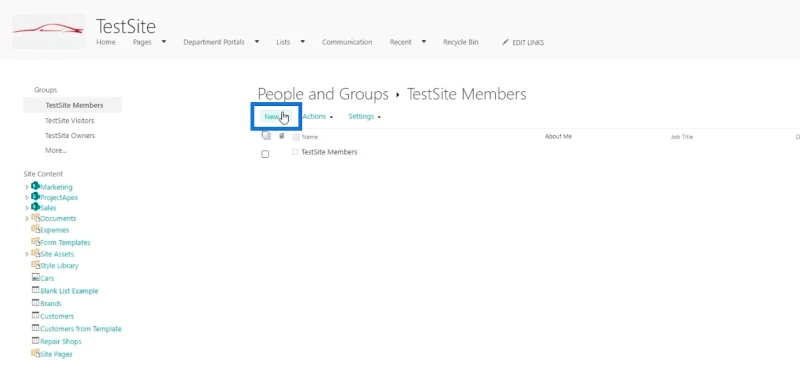Open Lists in the top navigation
The height and width of the screenshot is (373, 800).
click(283, 42)
